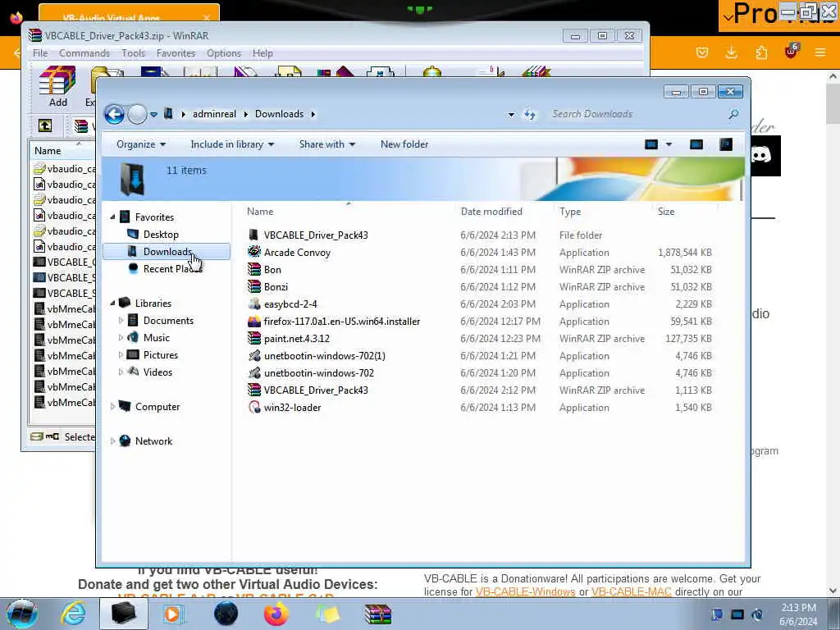Open the Help menu in WinRAR
Viewport: 840px width, 630px height.
click(x=262, y=53)
